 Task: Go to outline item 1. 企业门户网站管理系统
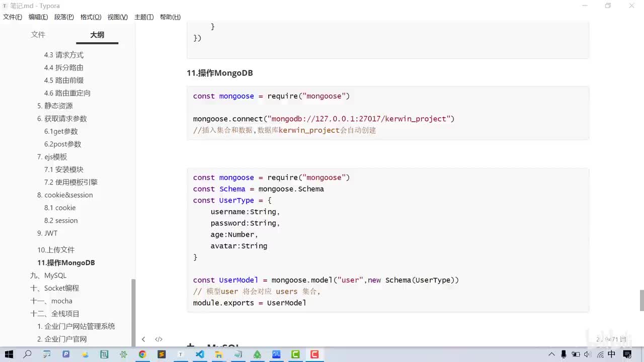pyautogui.click(x=76, y=326)
